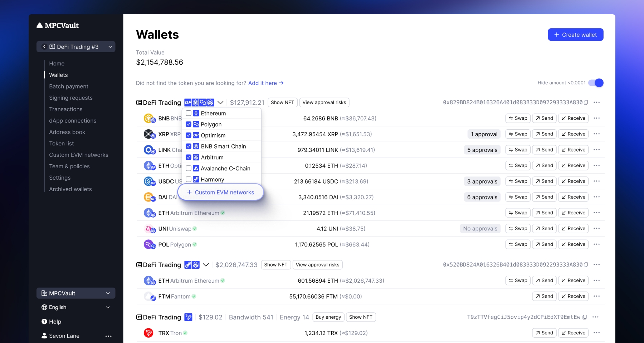Image resolution: width=644 pixels, height=343 pixels.
Task: Open Team & policies page
Action: point(69,166)
